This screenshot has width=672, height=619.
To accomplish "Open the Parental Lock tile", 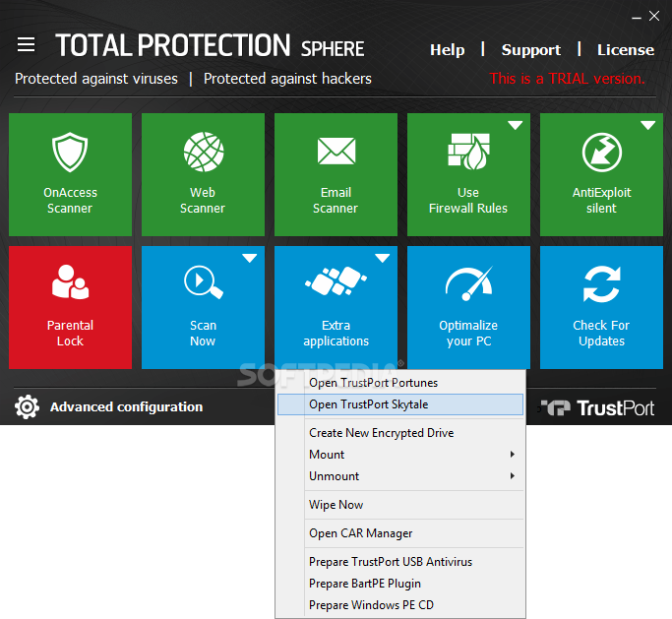I will [70, 307].
